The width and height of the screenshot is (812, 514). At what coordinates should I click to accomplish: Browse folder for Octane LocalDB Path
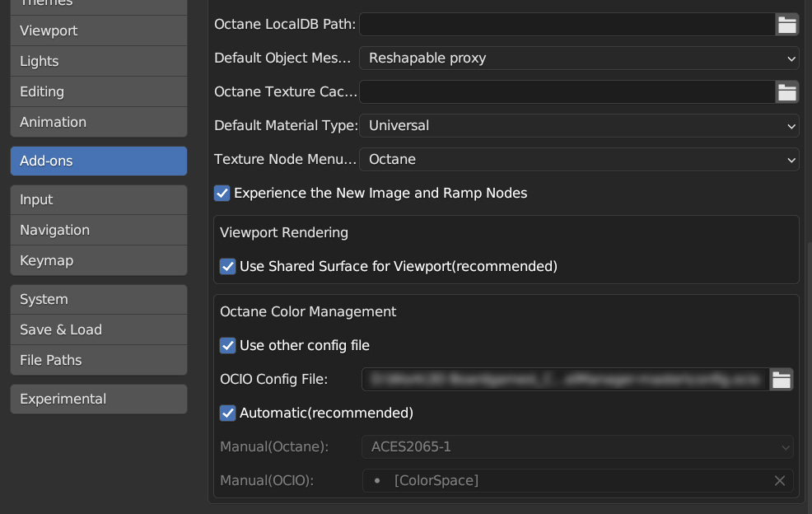pyautogui.click(x=787, y=25)
